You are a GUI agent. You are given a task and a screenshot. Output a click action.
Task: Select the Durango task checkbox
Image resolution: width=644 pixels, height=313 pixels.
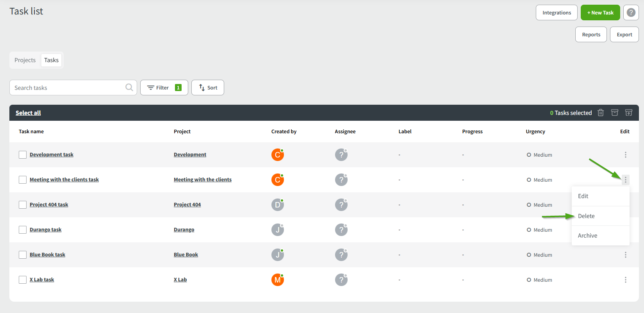[x=23, y=230]
